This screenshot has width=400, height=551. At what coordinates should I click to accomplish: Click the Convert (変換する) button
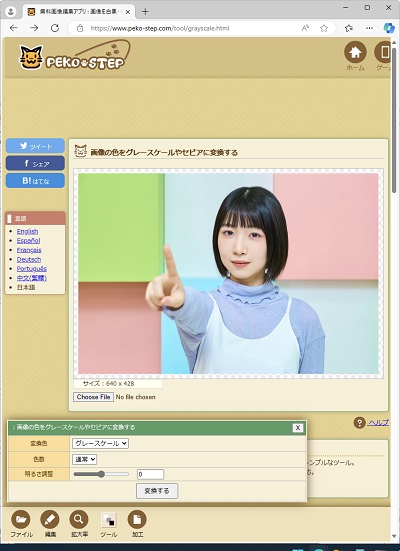tap(157, 491)
